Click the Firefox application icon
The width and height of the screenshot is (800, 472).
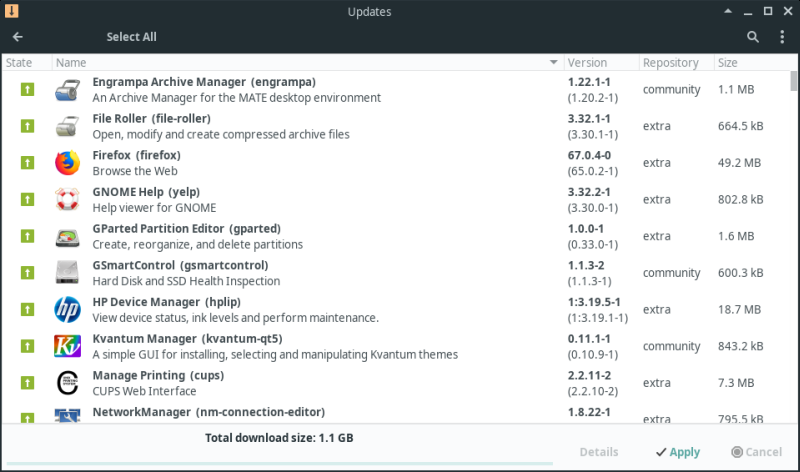pyautogui.click(x=67, y=162)
